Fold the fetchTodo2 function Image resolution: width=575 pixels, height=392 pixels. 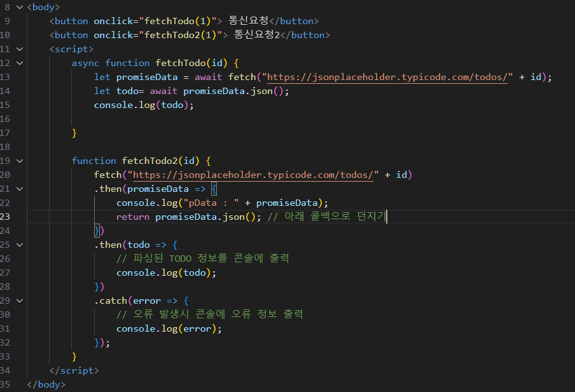pos(20,161)
